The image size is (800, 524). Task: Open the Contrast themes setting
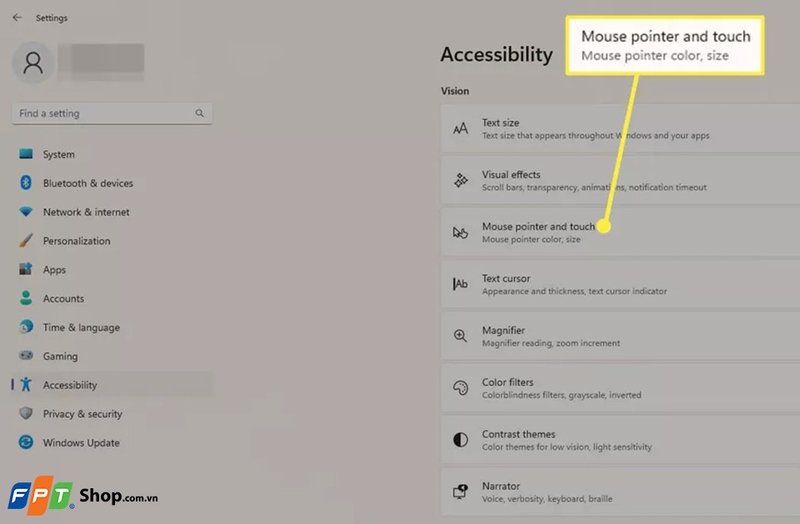[x=620, y=440]
